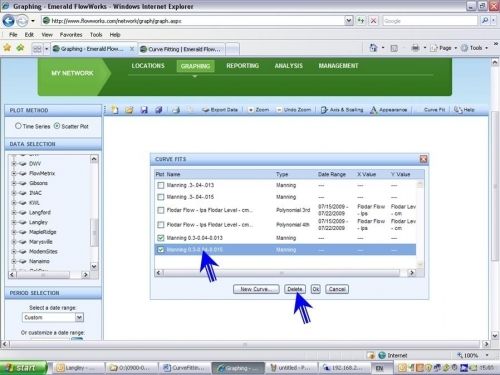Click the Cancel button in Curve Fits
Screen dimensions: 500x375
[337, 289]
